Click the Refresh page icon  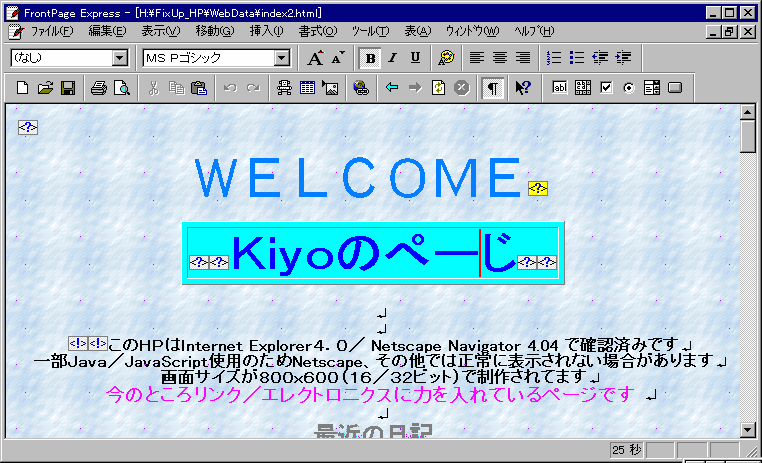(438, 88)
